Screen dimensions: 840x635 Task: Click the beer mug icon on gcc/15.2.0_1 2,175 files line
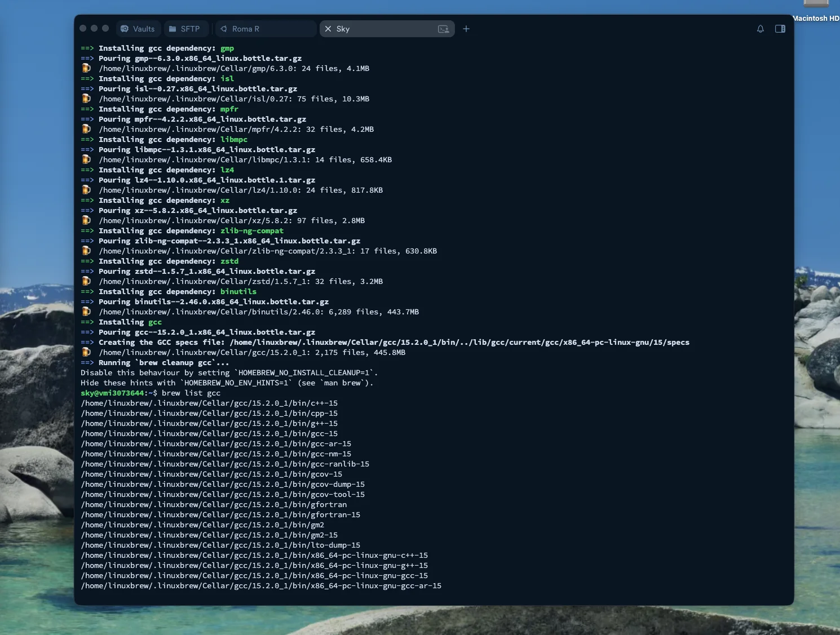coord(86,352)
